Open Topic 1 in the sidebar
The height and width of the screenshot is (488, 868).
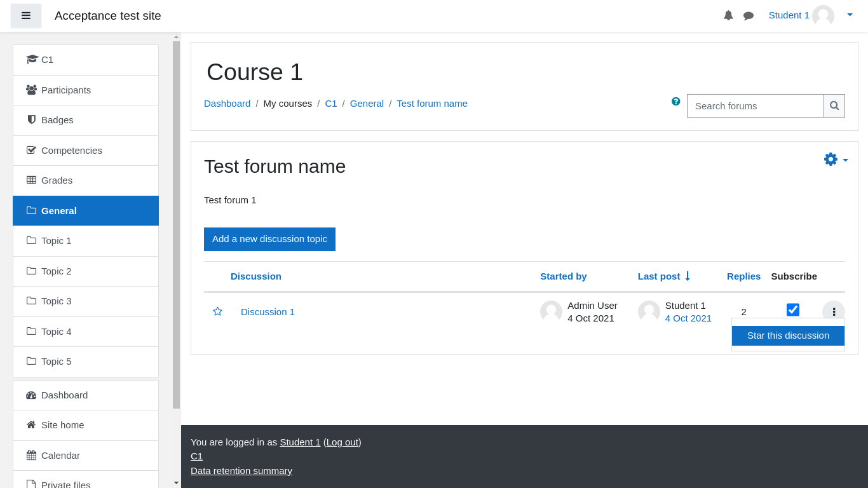(86, 241)
